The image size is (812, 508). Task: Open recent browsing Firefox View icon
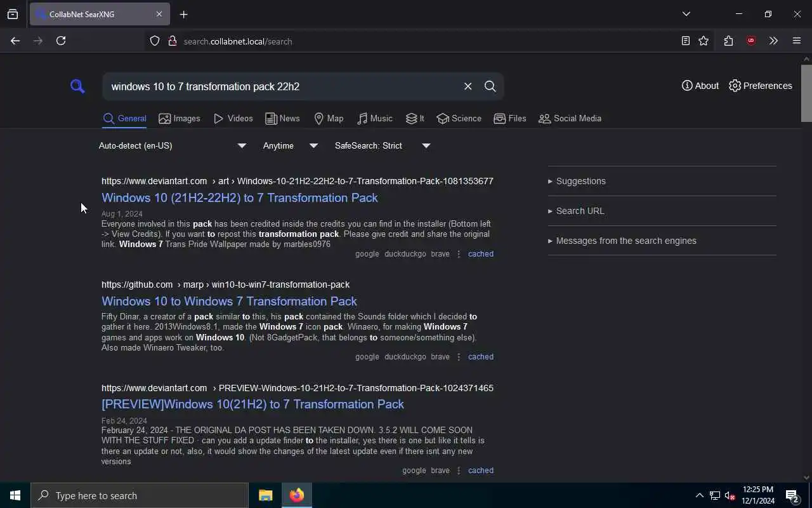pos(13,14)
